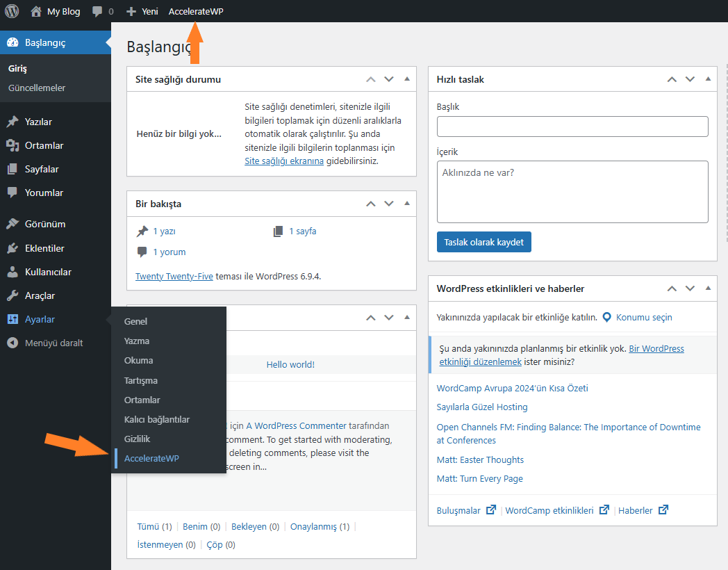Move Bir bakışta panel down

[389, 204]
